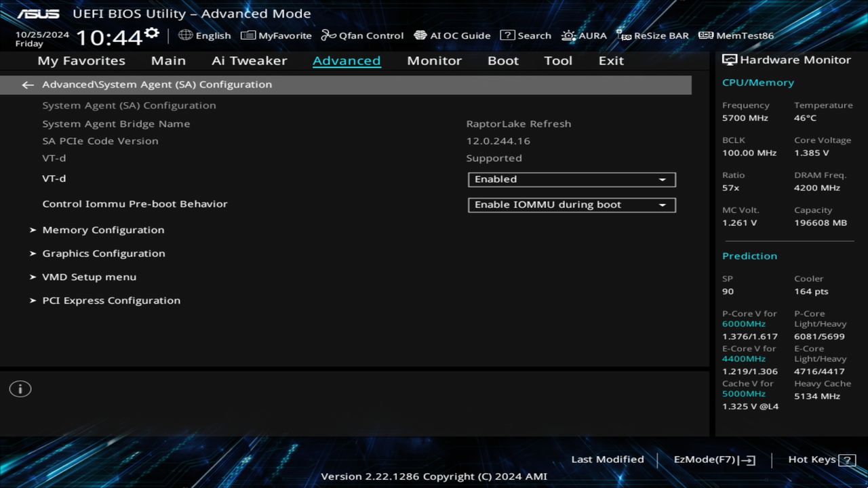Launch MemTest86
This screenshot has width=868, height=488.
pyautogui.click(x=735, y=35)
